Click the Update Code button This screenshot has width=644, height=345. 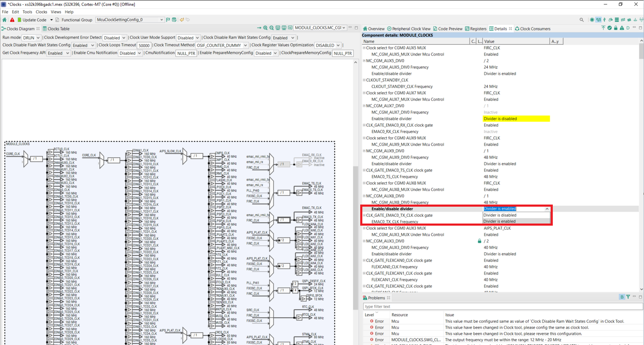click(x=34, y=19)
